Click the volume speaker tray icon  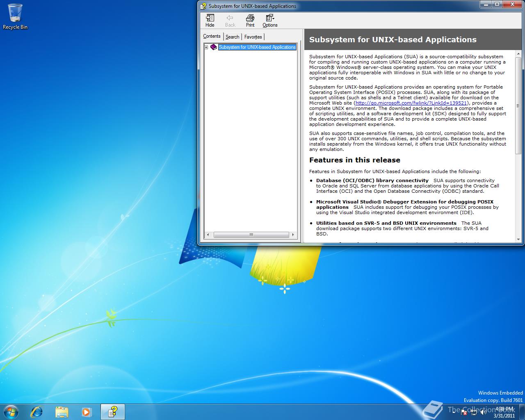(x=483, y=412)
